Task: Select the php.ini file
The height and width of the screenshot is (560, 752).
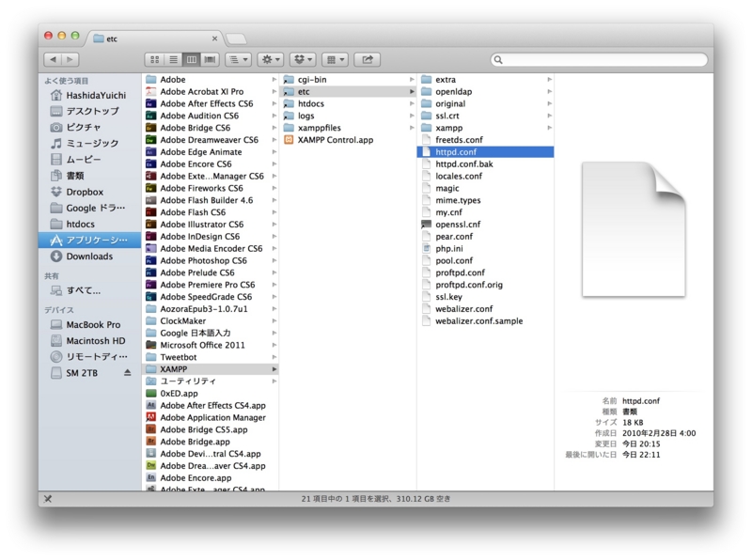Action: pos(486,248)
